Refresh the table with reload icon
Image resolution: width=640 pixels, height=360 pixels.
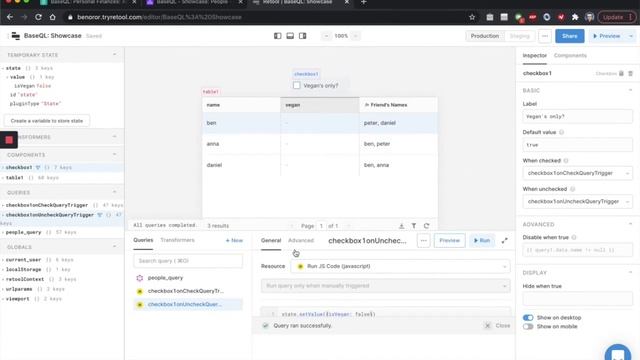(427, 226)
